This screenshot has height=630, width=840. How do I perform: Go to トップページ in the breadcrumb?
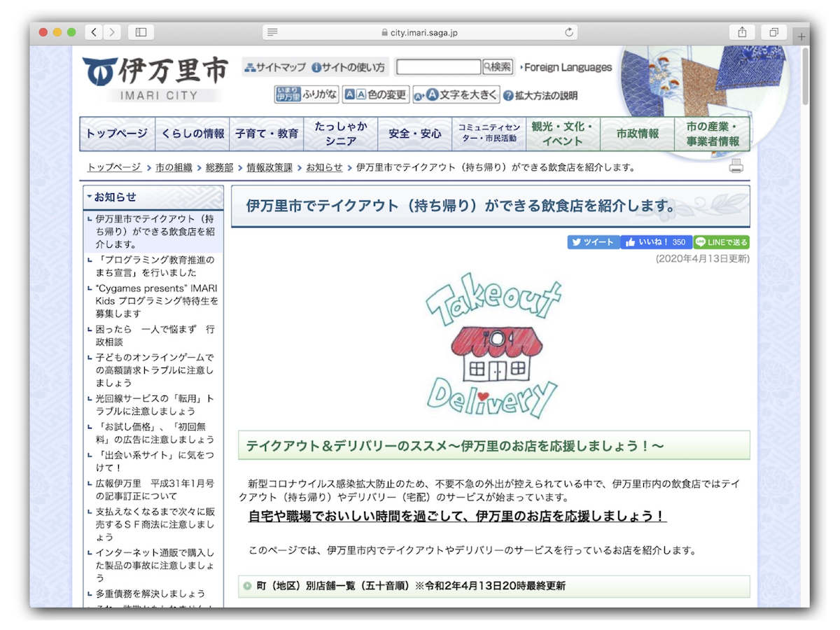(114, 167)
